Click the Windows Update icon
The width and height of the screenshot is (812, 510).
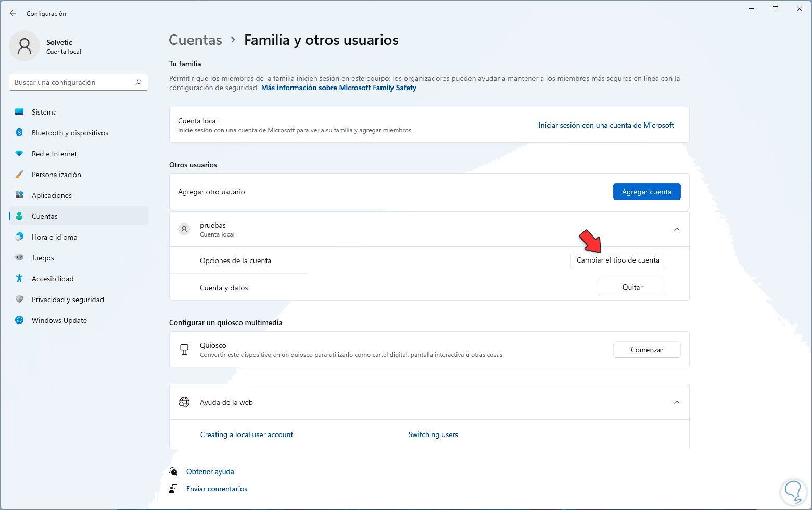click(19, 320)
